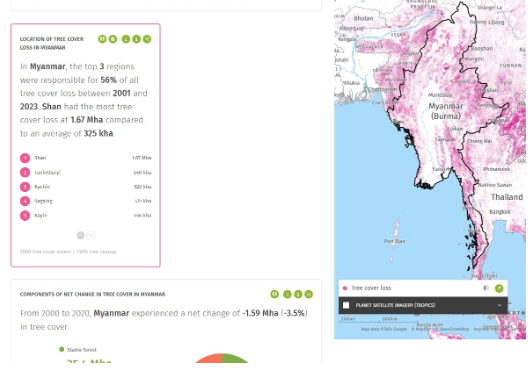528x371 pixels.
Task: Share the Components of net change widget
Action: click(x=309, y=294)
